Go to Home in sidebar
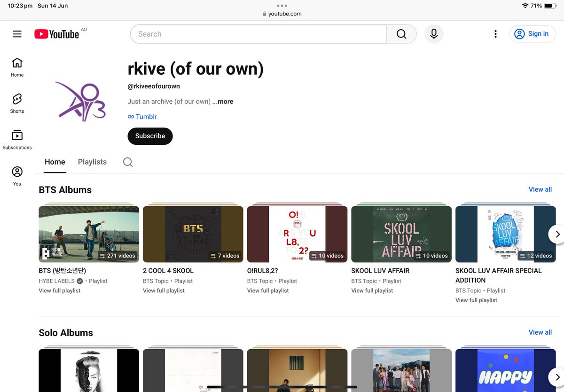Image resolution: width=564 pixels, height=392 pixels. [x=17, y=67]
